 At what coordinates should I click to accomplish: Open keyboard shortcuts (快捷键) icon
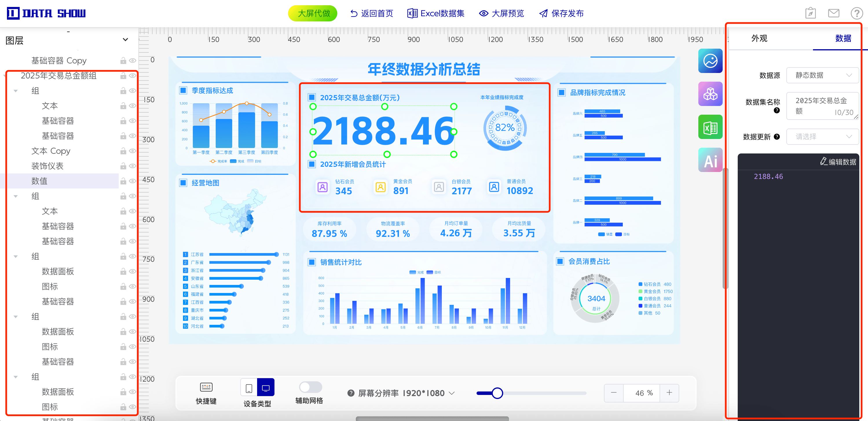tap(206, 387)
